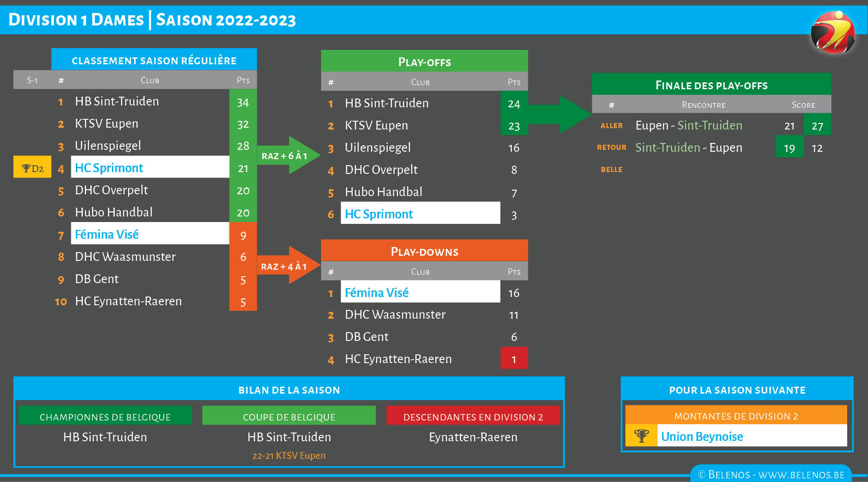Open the Classement Saison Régulière header

tap(154, 60)
